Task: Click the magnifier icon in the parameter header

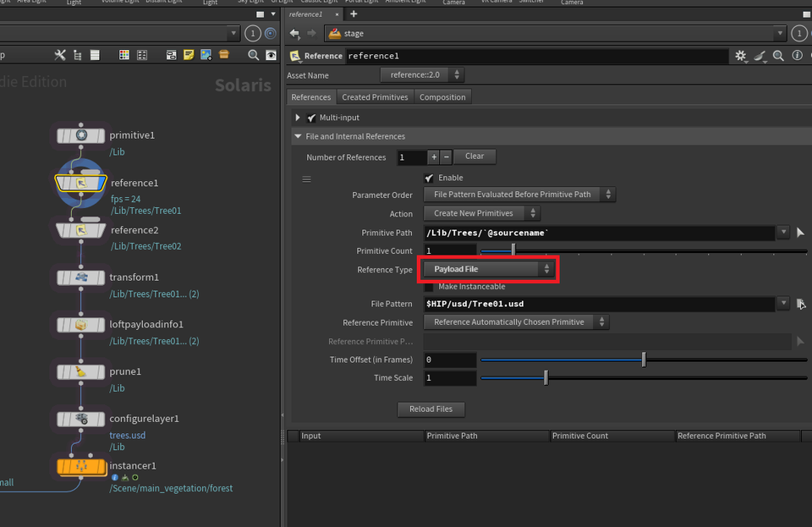Action: [777, 56]
